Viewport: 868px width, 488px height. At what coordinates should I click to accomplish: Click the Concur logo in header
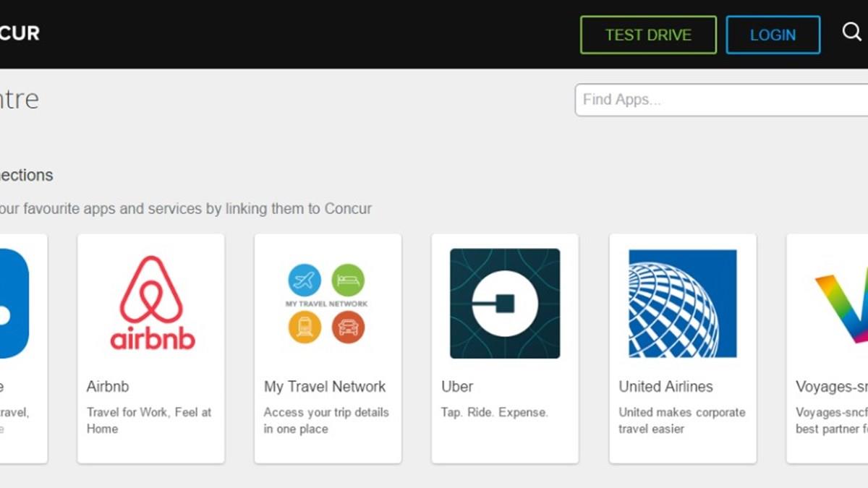click(20, 33)
